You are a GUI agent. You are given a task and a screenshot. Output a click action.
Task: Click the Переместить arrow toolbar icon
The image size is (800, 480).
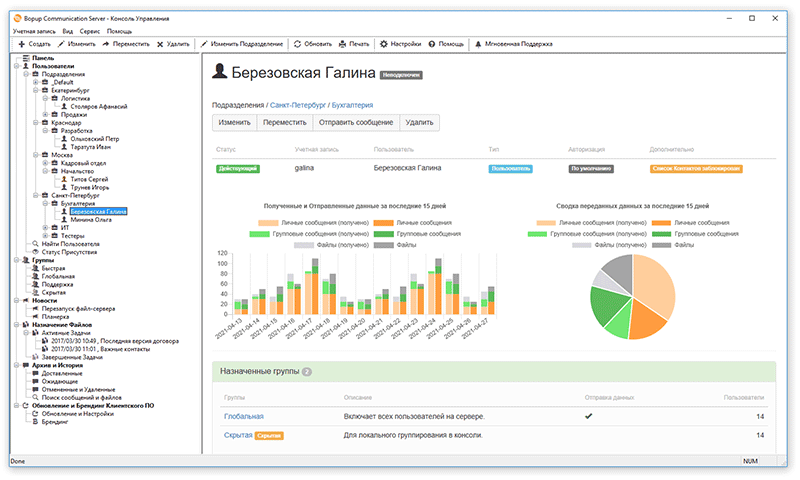[x=104, y=44]
